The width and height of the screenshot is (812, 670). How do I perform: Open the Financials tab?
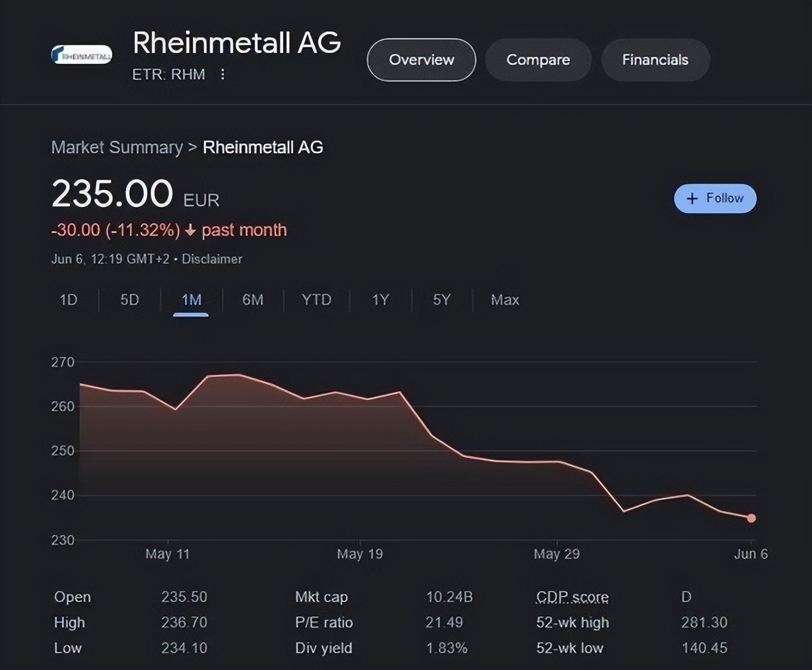655,60
